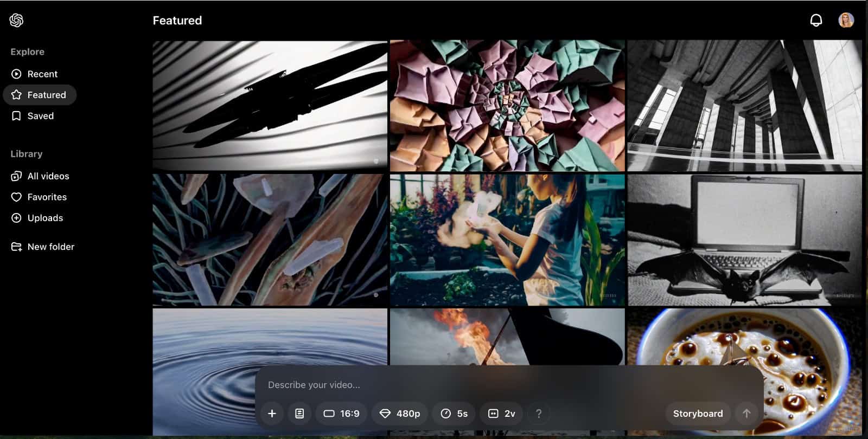Image resolution: width=868 pixels, height=439 pixels.
Task: Open the concrete columns architecture video
Action: (745, 106)
